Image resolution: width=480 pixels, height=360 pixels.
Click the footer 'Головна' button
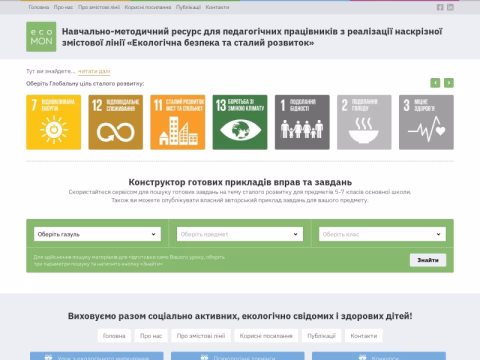(x=114, y=336)
